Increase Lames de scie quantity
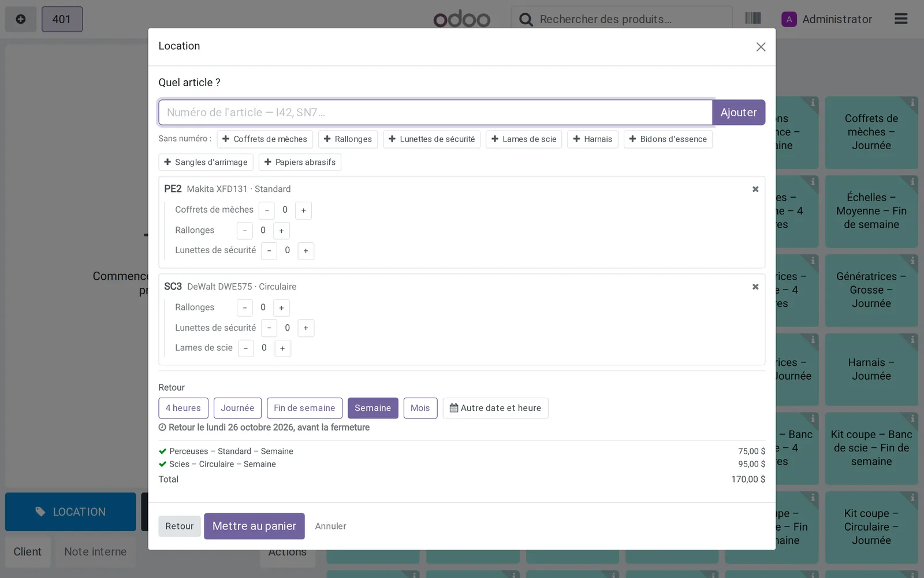Viewport: 924px width, 578px height. coord(283,349)
